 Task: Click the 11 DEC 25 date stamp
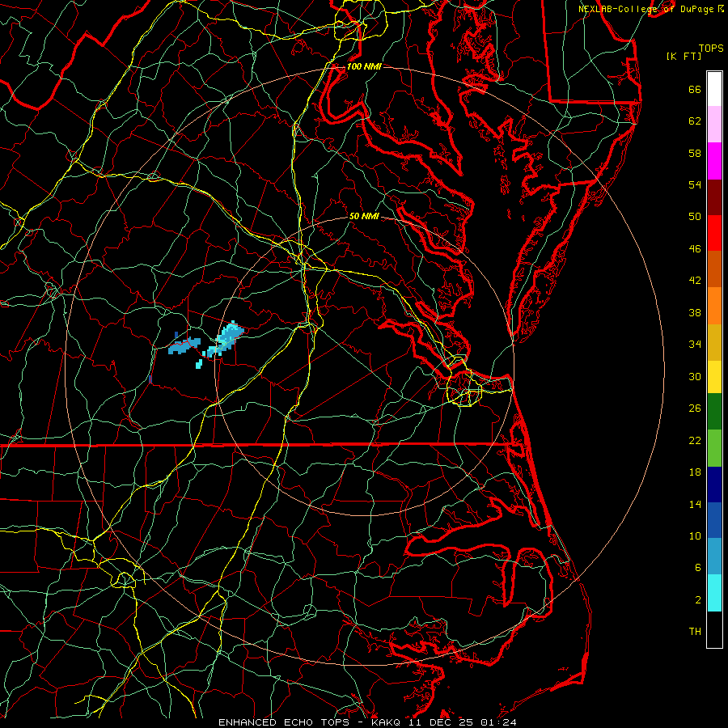(x=442, y=722)
